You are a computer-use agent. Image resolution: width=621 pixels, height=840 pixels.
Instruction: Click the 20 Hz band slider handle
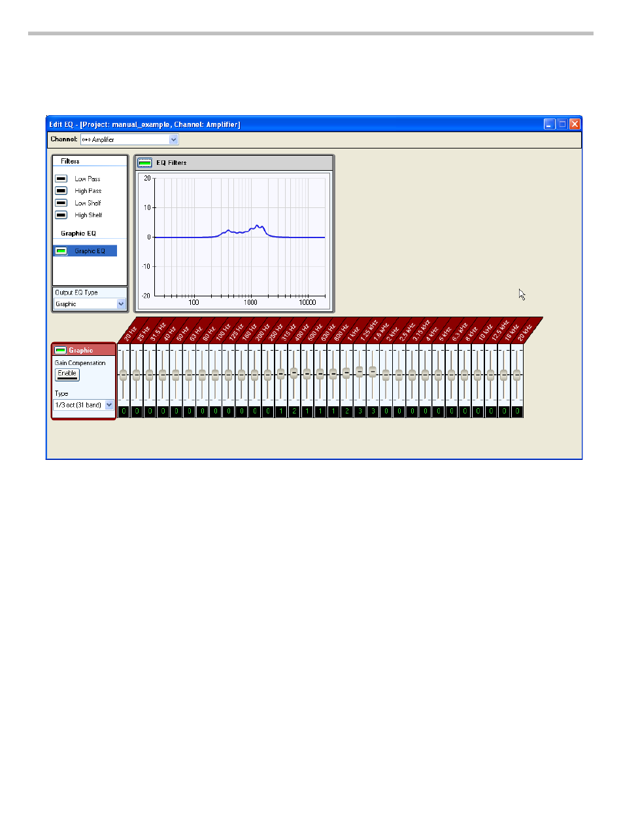pos(123,375)
